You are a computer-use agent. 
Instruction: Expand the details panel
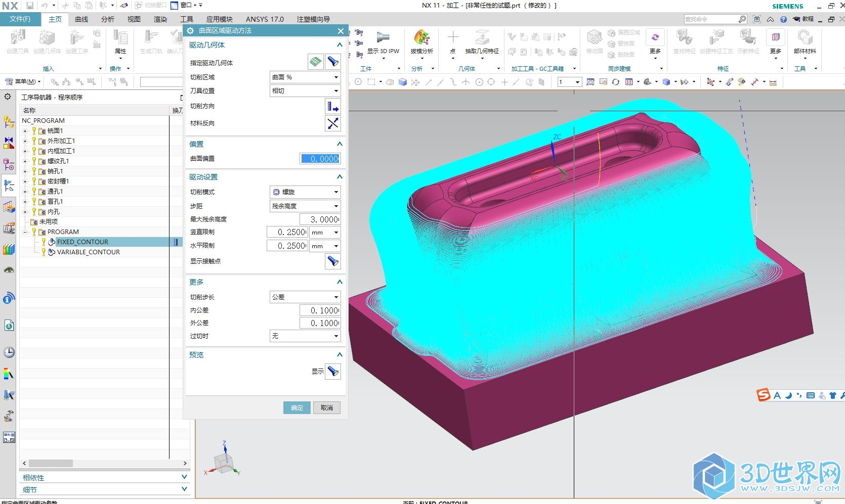184,489
